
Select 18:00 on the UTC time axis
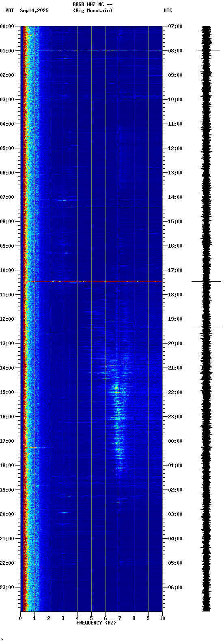pos(175,295)
